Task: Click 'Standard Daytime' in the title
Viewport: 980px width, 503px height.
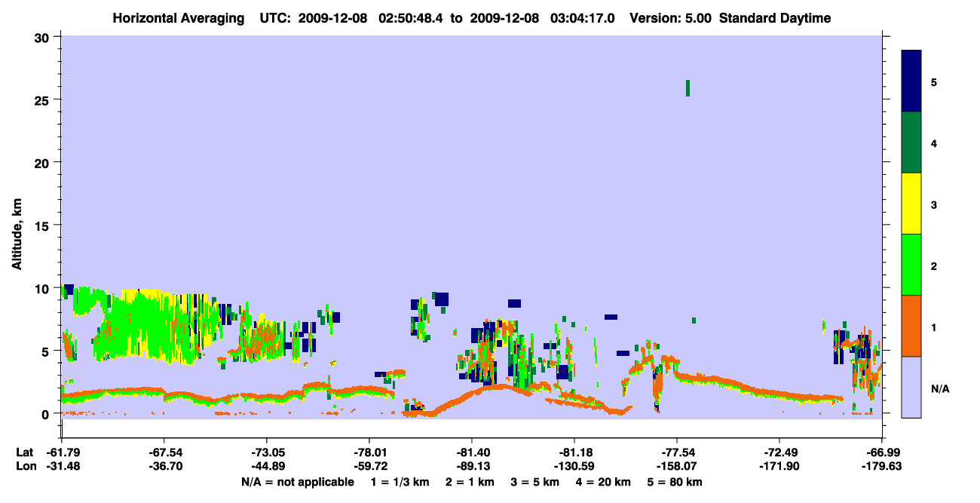Action: click(775, 18)
